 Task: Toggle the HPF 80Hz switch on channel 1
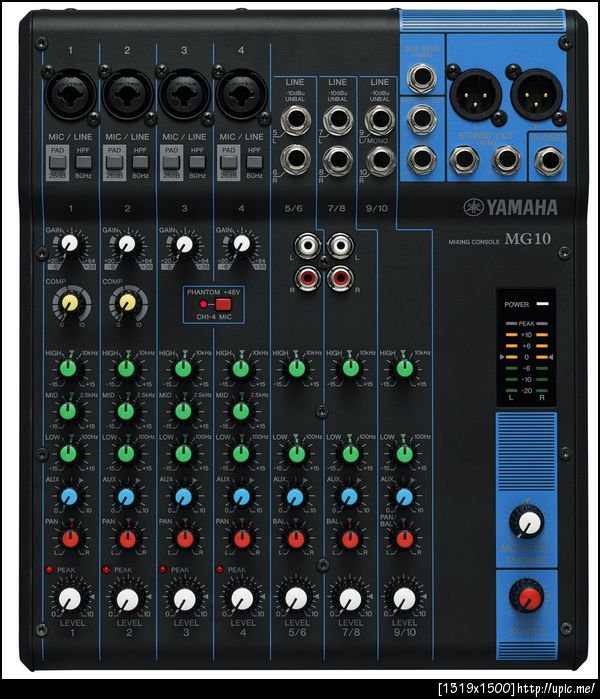(83, 163)
